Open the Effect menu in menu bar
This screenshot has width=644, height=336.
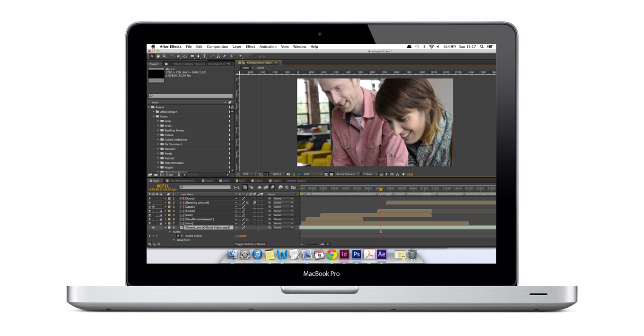pos(251,47)
